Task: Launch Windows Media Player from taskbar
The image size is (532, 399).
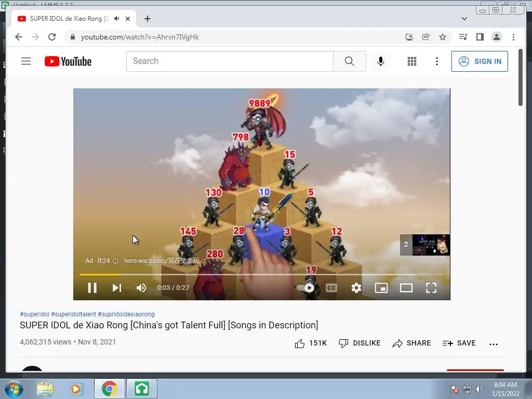Action: (x=76, y=389)
